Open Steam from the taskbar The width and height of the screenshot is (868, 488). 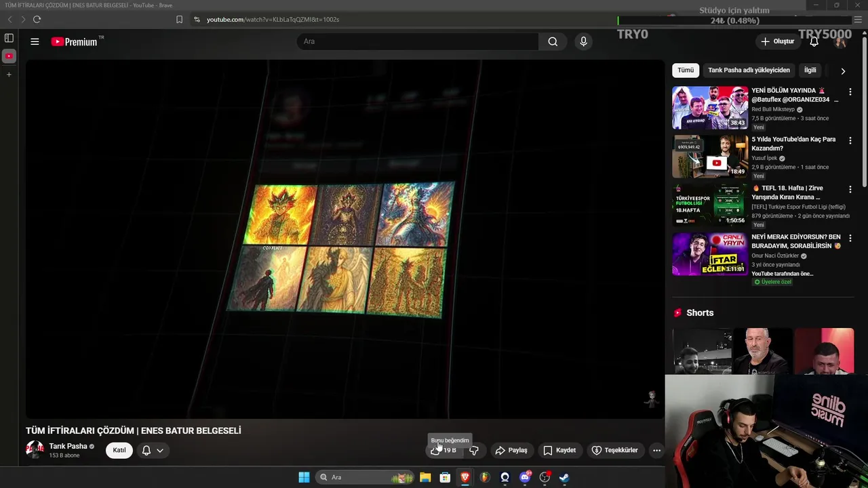(x=564, y=477)
